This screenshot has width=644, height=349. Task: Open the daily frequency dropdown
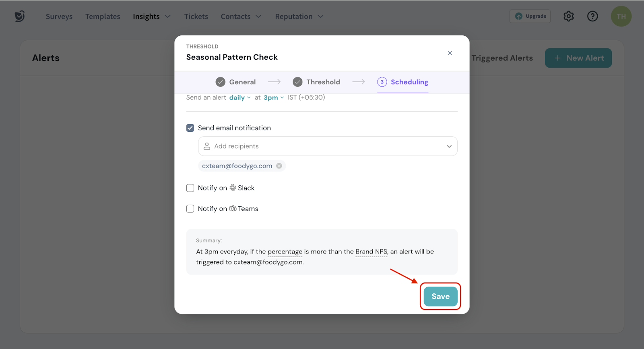click(239, 98)
